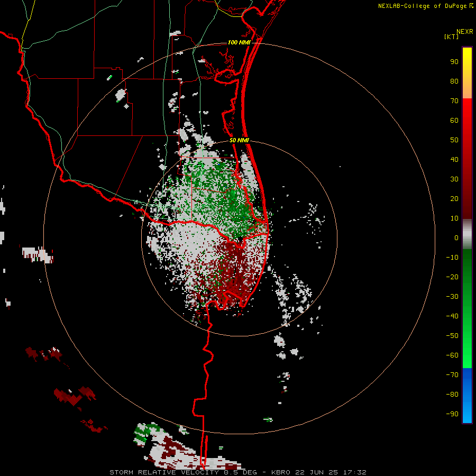The height and width of the screenshot is (476, 476).
Task: Click the 17:32 timestamp in the caption
Action: 354,472
